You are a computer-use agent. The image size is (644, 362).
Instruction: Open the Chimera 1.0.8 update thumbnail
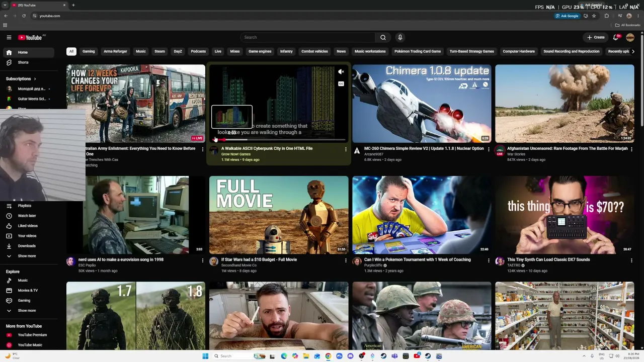pos(422,104)
